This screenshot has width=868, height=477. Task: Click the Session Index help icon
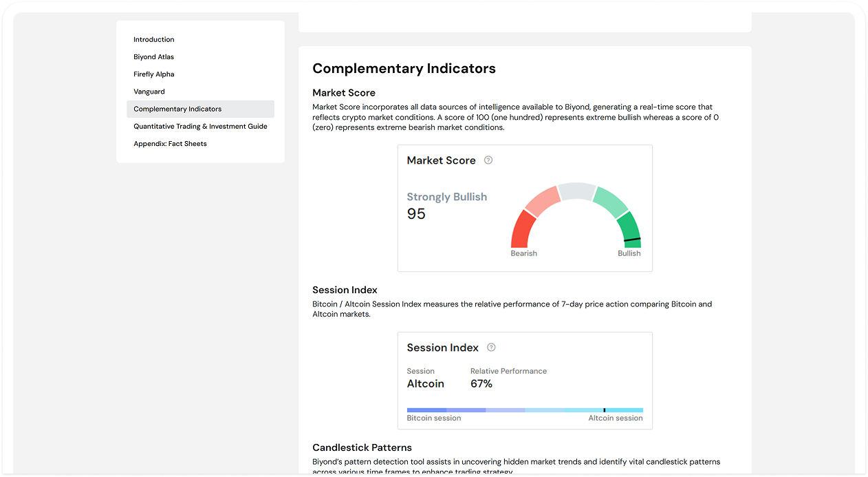click(491, 348)
